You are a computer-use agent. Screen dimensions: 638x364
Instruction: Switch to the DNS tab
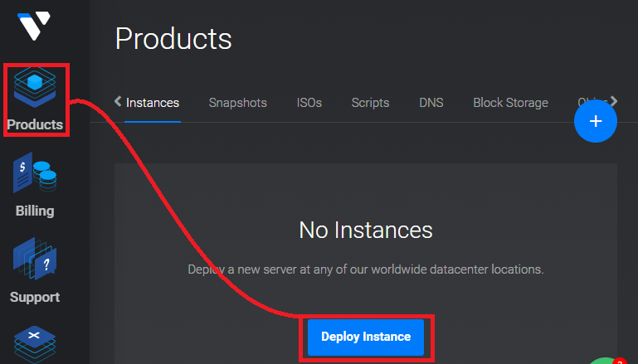(431, 103)
